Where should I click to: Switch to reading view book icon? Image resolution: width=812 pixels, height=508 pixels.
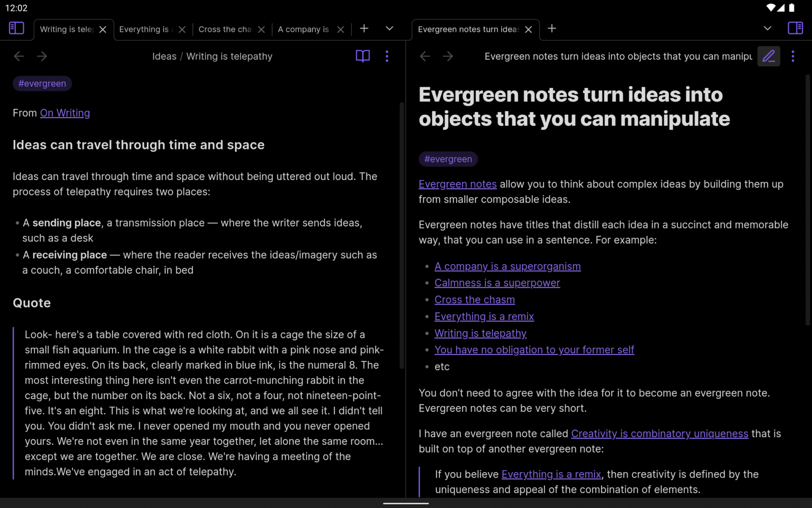point(363,56)
